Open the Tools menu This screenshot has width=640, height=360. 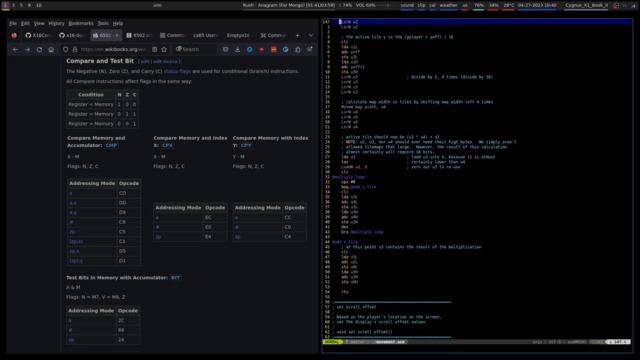coord(103,24)
